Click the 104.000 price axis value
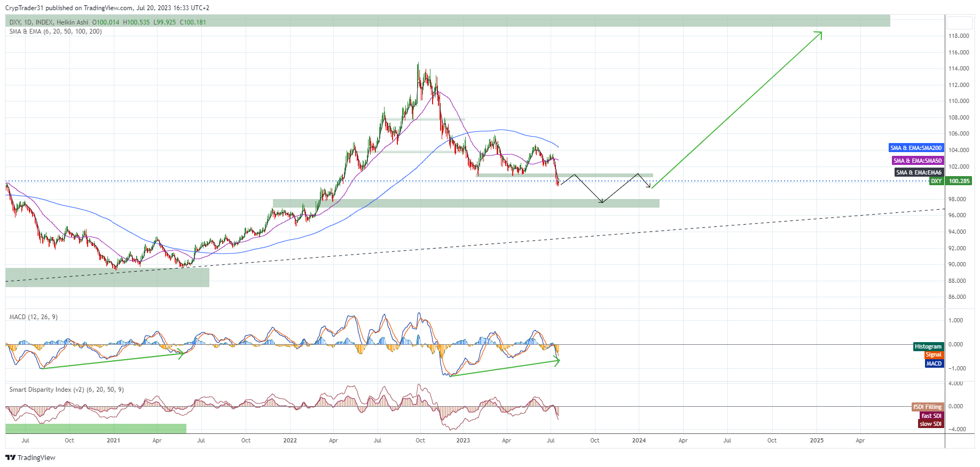 coord(959,150)
